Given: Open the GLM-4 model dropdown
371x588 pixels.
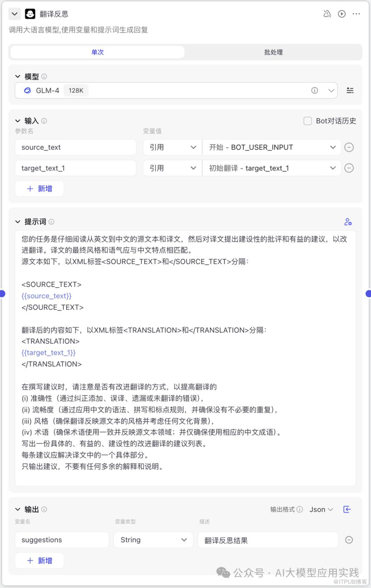Looking at the screenshot, I should coord(176,90).
